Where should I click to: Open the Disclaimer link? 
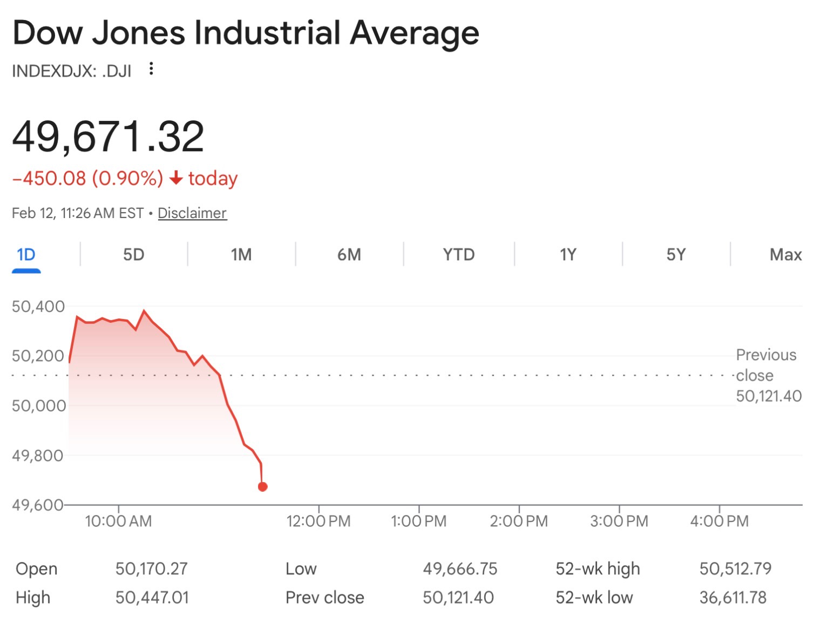192,213
